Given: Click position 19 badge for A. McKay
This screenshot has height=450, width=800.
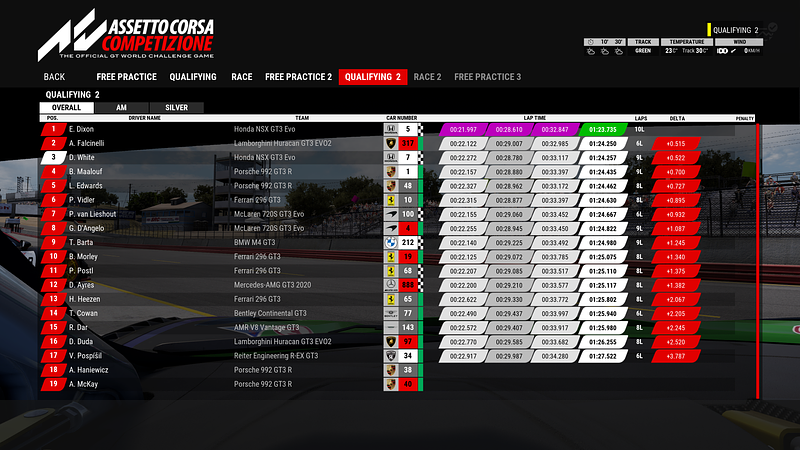Looking at the screenshot, I should (53, 384).
